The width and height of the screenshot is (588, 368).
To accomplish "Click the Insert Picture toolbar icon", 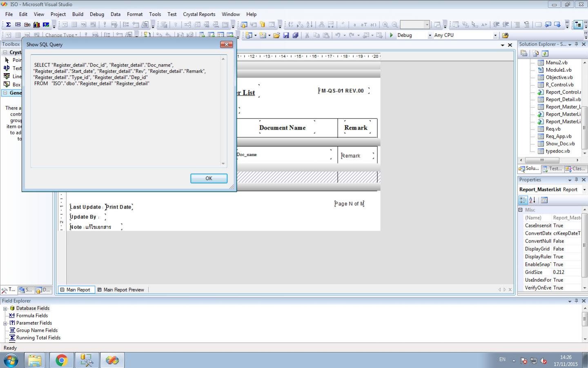I will [46, 25].
